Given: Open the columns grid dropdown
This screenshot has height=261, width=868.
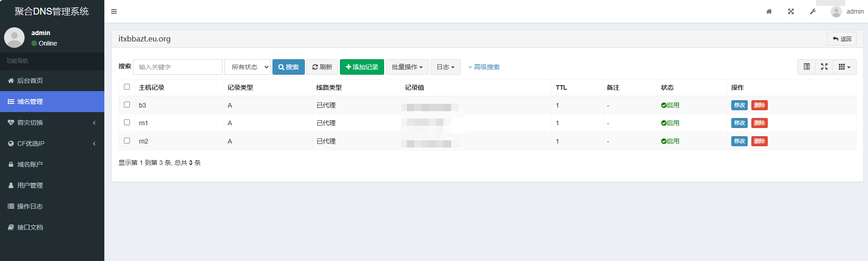Looking at the screenshot, I should 844,67.
